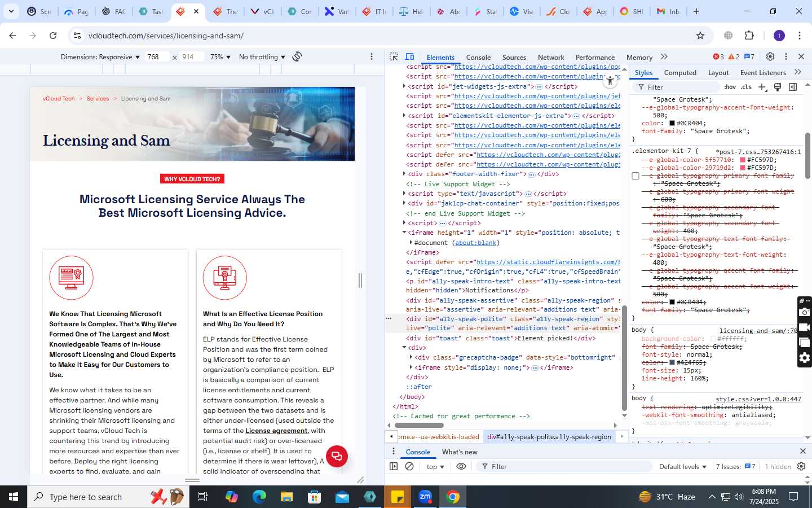
Task: Open the red live chat widget
Action: [x=337, y=456]
